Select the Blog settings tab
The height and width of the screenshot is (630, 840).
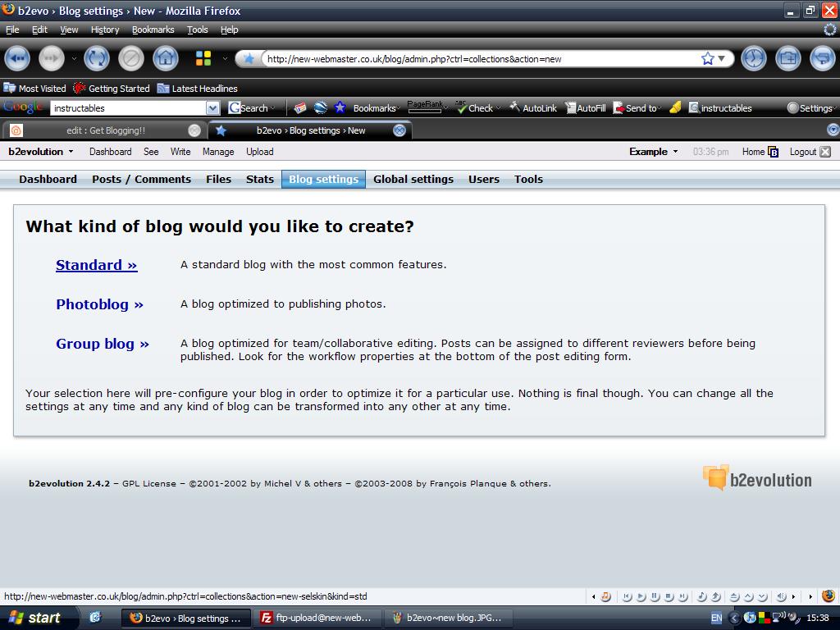pos(323,179)
